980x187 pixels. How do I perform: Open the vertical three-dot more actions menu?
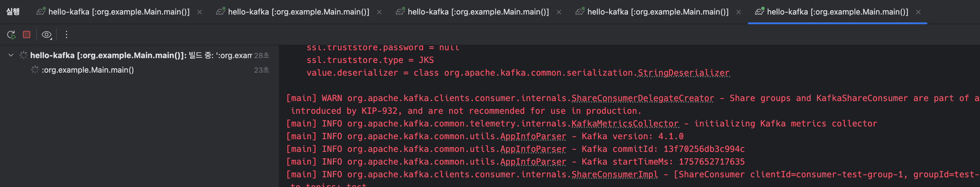pyautogui.click(x=67, y=35)
